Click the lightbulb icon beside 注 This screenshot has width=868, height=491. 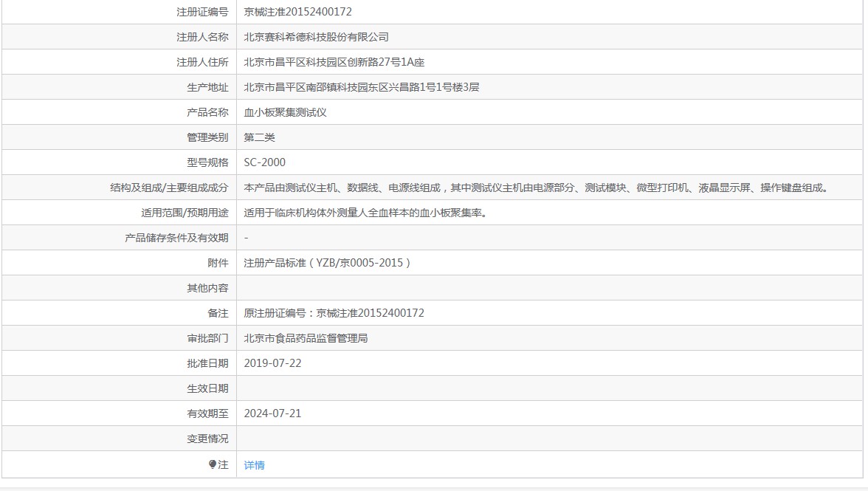tap(213, 464)
